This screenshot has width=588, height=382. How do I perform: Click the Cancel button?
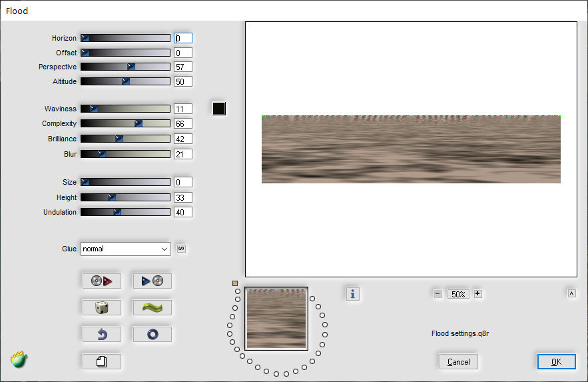(x=458, y=362)
